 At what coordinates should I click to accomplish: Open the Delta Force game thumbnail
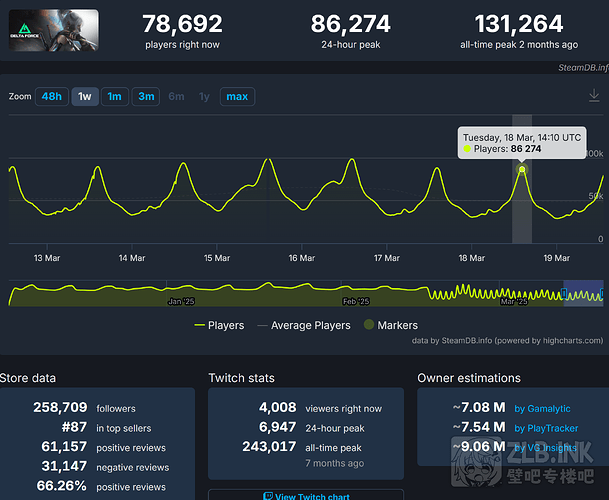click(50, 30)
